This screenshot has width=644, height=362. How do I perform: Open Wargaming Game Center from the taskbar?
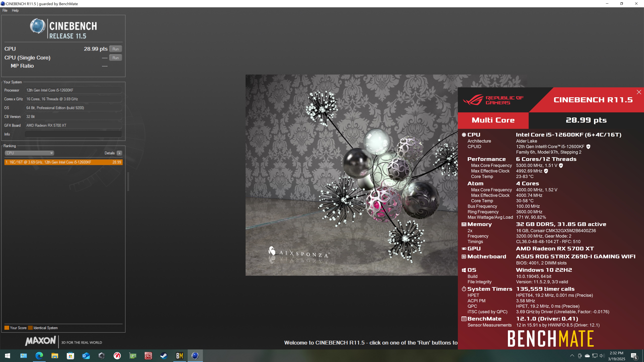click(117, 356)
